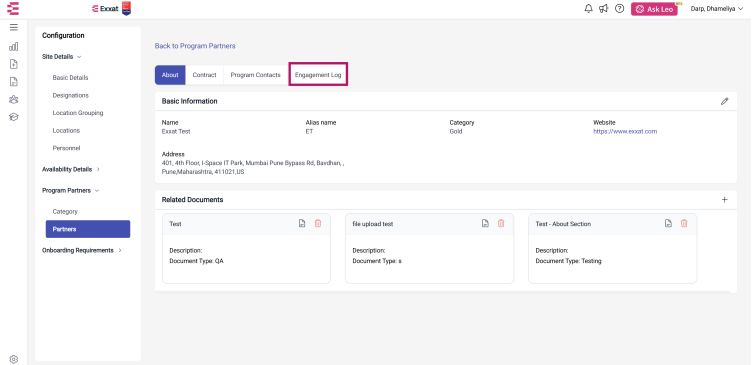Viewport: 752px width, 365px height.
Task: Edit Basic Information with pencil icon
Action: pos(725,101)
